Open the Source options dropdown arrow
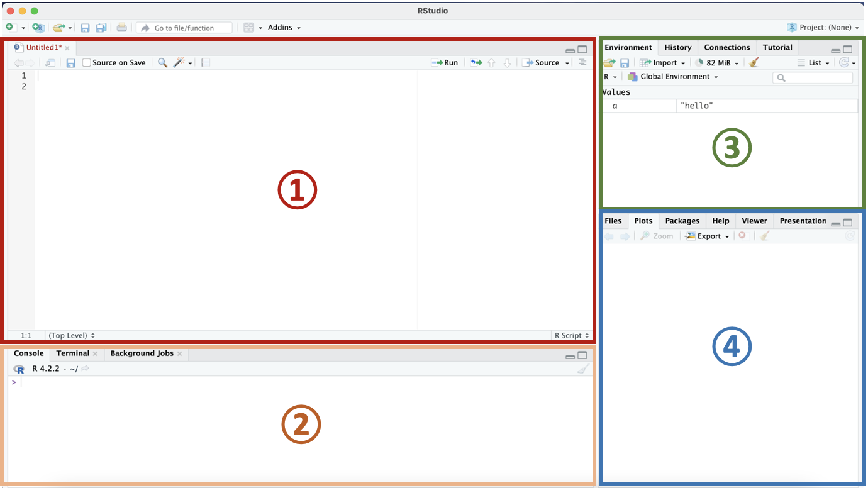The width and height of the screenshot is (868, 488). pos(567,64)
